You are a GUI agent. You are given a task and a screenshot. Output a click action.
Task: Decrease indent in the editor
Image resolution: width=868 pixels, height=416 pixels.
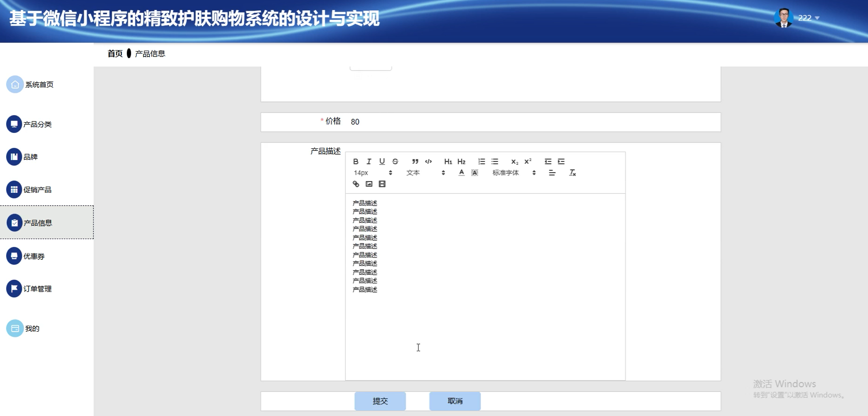coord(548,161)
